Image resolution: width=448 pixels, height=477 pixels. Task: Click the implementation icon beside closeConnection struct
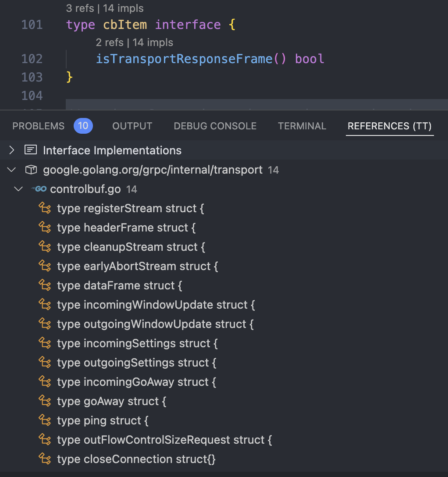[45, 459]
